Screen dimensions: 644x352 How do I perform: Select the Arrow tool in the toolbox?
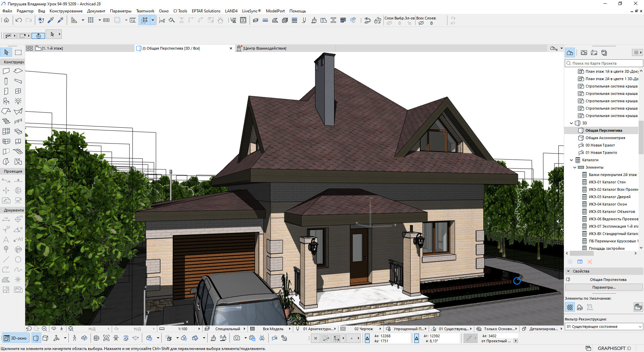[x=6, y=52]
